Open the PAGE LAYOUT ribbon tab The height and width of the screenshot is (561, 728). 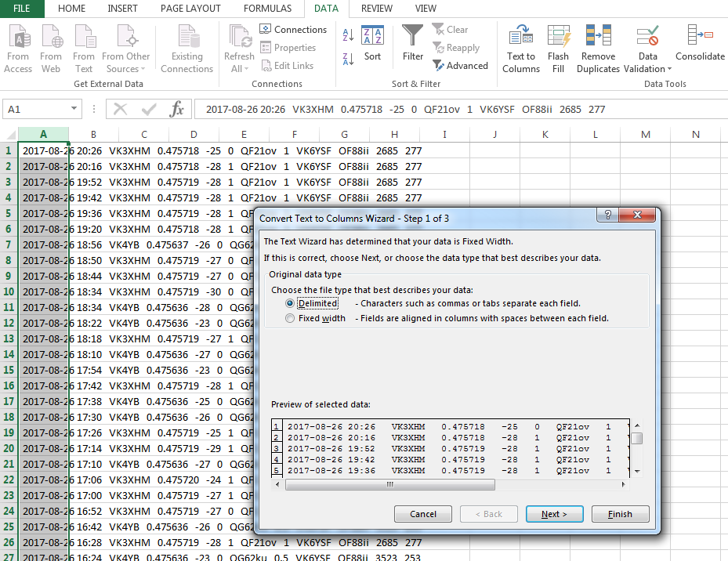coord(190,9)
